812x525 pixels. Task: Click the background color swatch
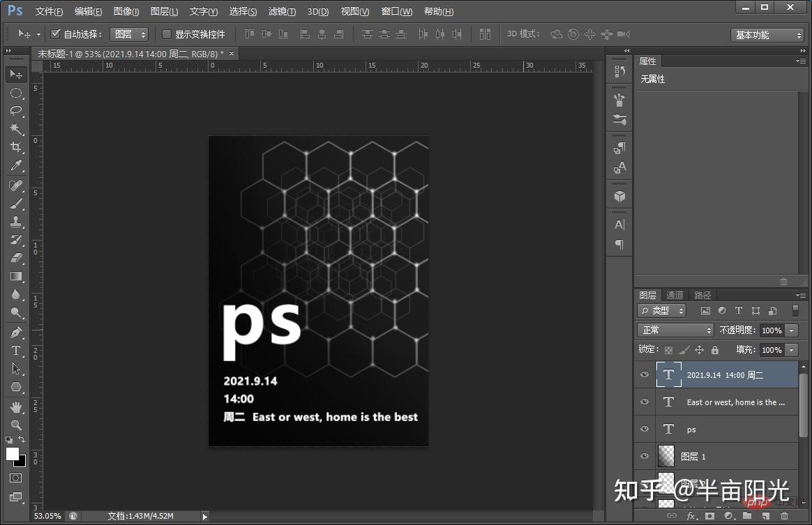click(x=20, y=462)
